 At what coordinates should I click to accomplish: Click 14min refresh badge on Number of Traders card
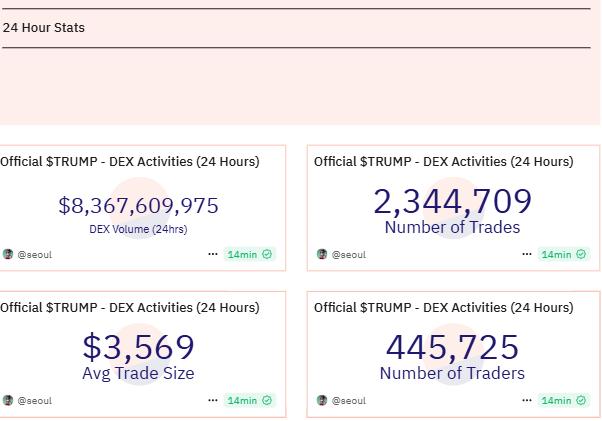point(556,401)
